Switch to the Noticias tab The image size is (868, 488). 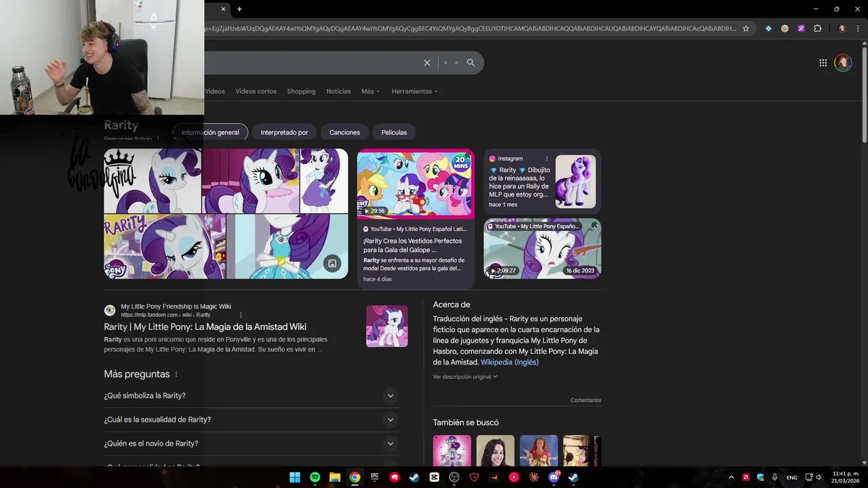pos(338,91)
